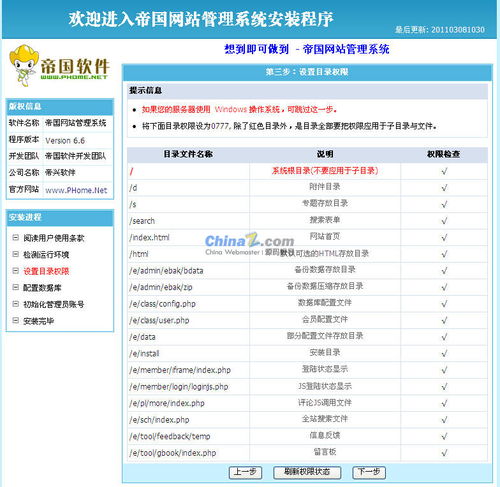Click the square icon beside 初始化管理员账号
This screenshot has height=487, width=500.
click(x=15, y=304)
